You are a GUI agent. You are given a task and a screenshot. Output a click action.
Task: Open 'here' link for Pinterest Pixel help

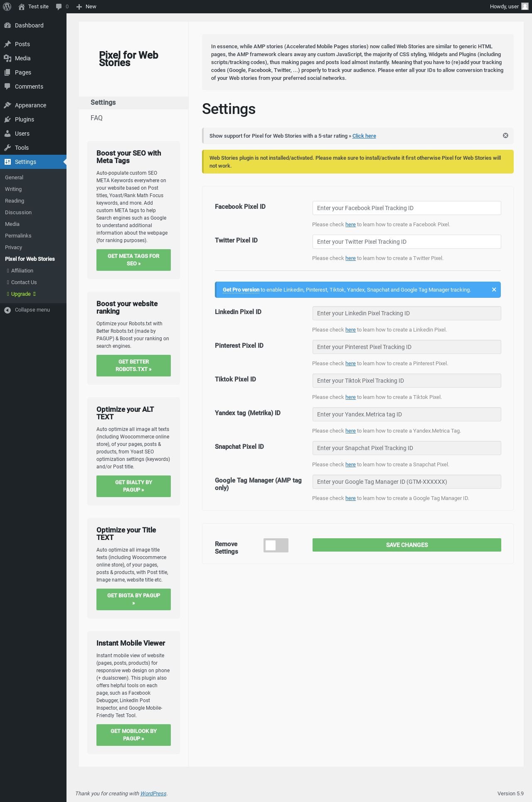(x=350, y=364)
